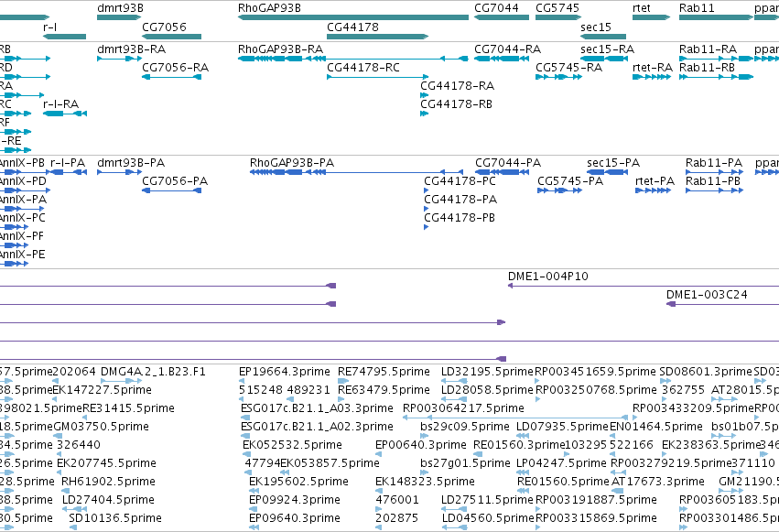Screen dimensions: 779x532
Task: Select the CG44178-PB protein feature
Action: pyautogui.click(x=427, y=227)
